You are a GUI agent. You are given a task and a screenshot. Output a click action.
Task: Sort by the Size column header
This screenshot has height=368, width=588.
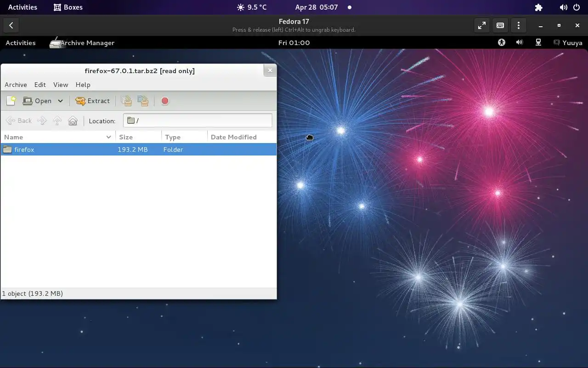[x=138, y=137]
